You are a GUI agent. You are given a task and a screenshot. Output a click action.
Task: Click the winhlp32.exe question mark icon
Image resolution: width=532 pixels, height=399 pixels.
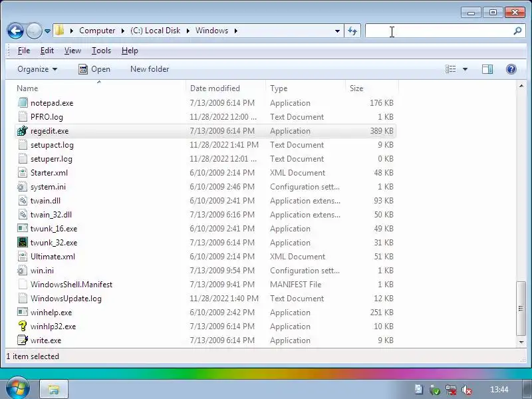23,326
